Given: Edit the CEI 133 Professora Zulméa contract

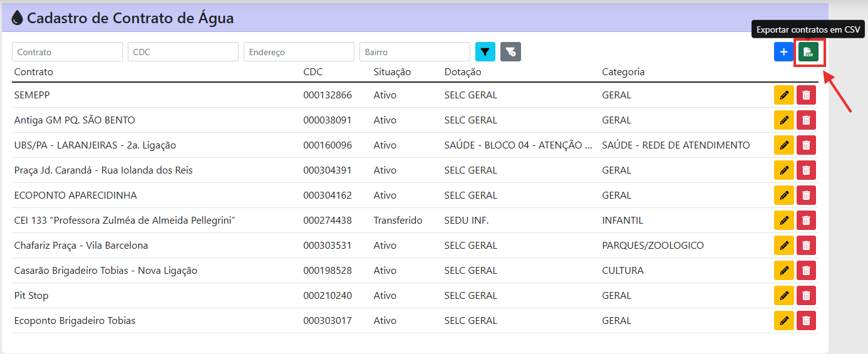Looking at the screenshot, I should point(783,221).
